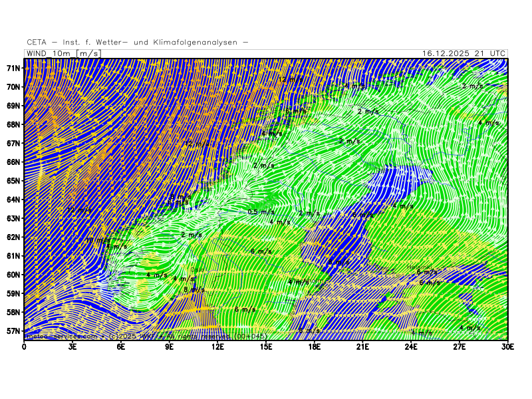The width and height of the screenshot is (532, 399).
Task: Click the 57N latitude axis label
Action: click(x=13, y=331)
